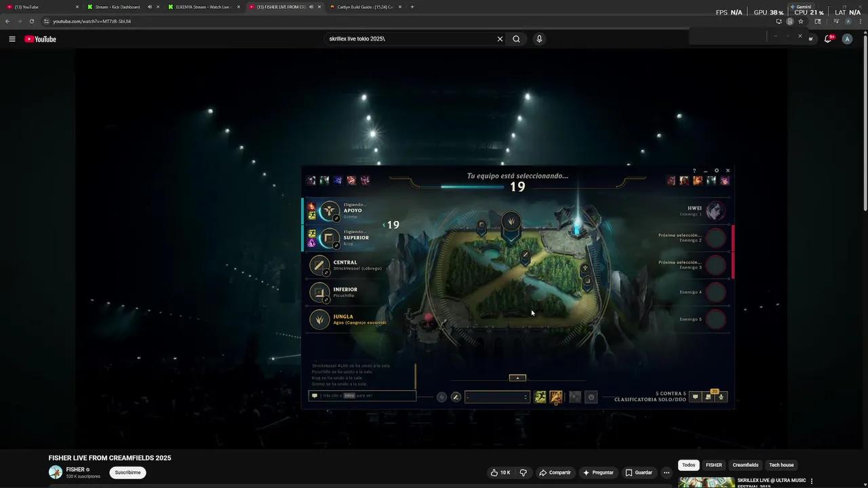The image size is (868, 488).
Task: Click the JUNGLA role emblem icon
Action: tap(319, 319)
